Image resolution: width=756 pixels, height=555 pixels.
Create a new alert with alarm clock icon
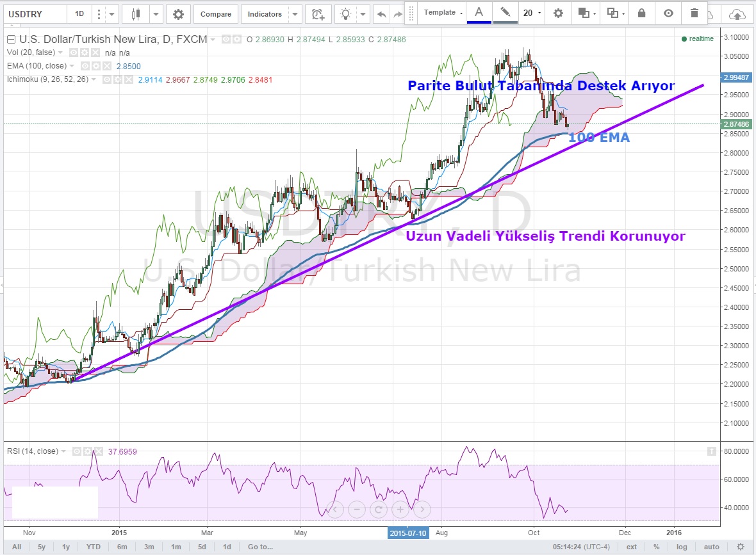tap(318, 14)
